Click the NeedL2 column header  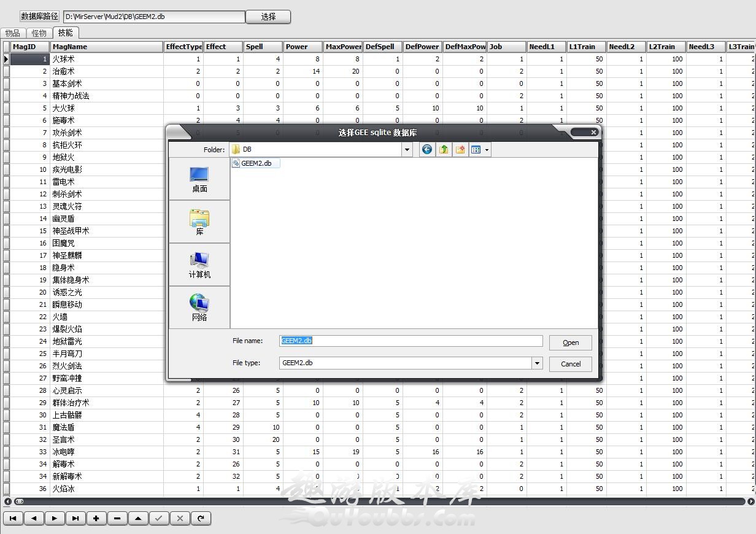[x=626, y=47]
